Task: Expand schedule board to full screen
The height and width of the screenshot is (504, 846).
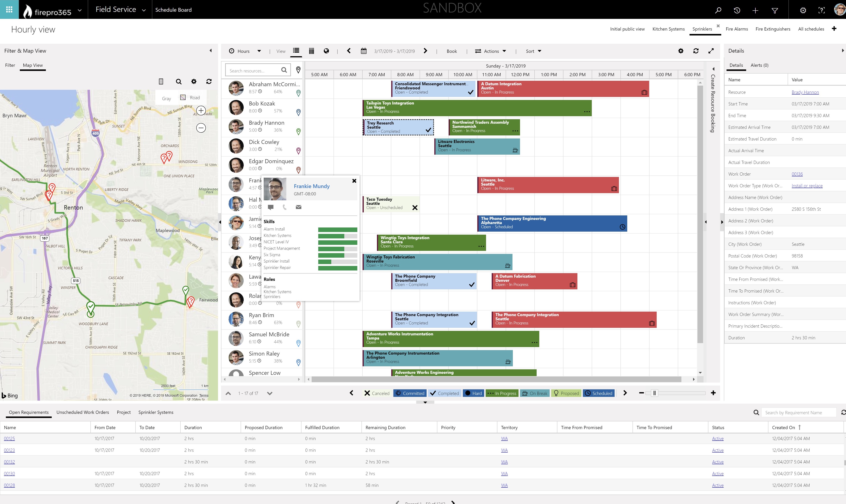Action: pyautogui.click(x=711, y=51)
